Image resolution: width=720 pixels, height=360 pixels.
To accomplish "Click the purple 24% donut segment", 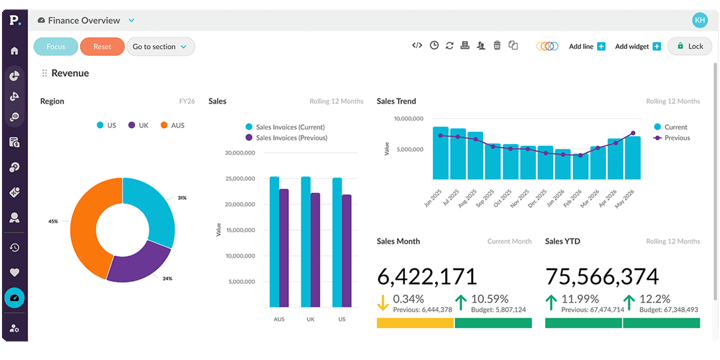I will point(138,264).
